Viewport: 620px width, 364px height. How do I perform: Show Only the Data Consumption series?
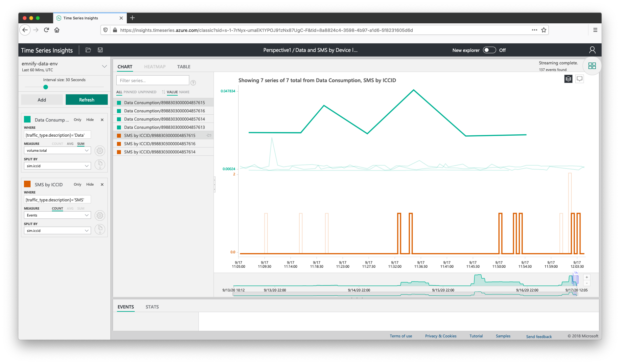point(77,120)
